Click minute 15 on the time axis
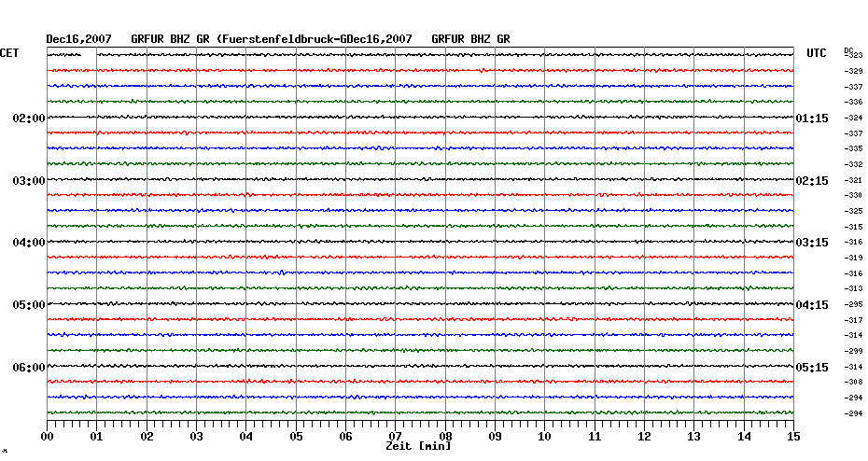Viewport: 868px width, 461px height. point(794,436)
